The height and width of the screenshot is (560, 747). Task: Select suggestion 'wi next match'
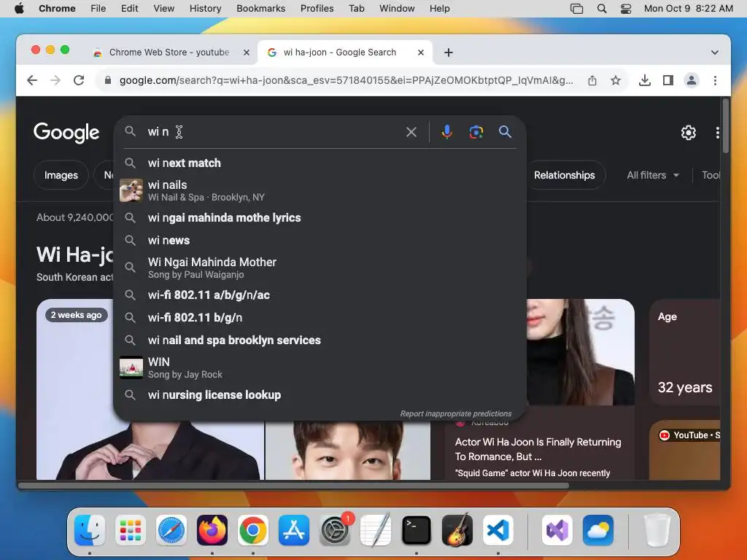pyautogui.click(x=320, y=163)
